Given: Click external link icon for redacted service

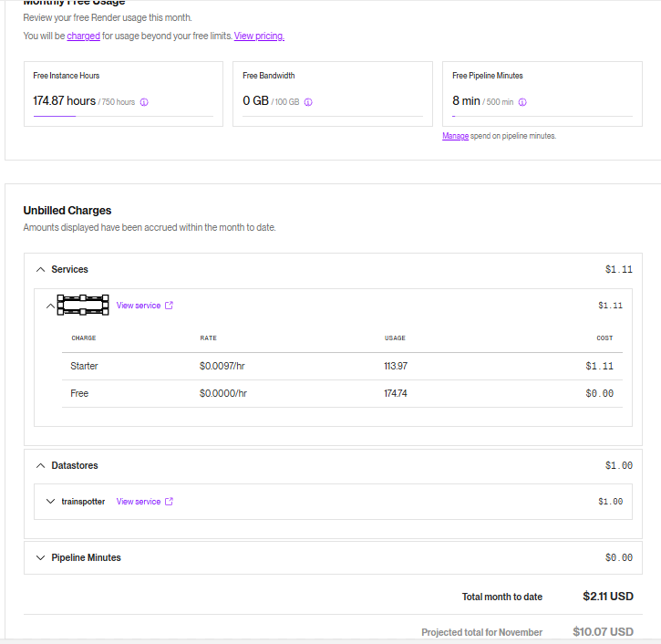Looking at the screenshot, I should pos(169,306).
